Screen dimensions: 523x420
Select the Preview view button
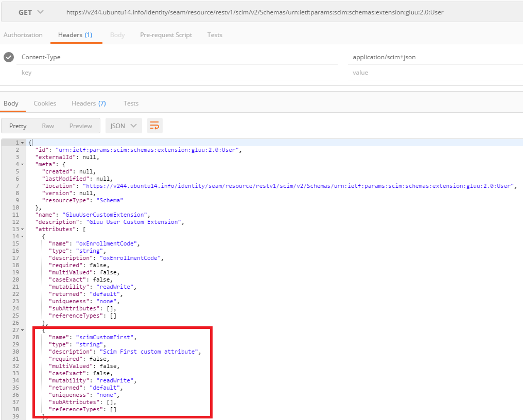[x=81, y=126]
